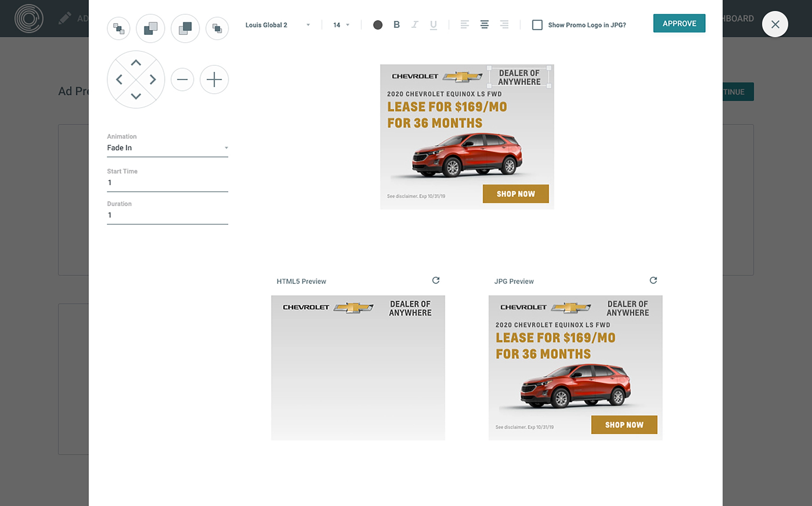Nudge element up with the up arrow
This screenshot has height=506, width=812.
click(136, 63)
